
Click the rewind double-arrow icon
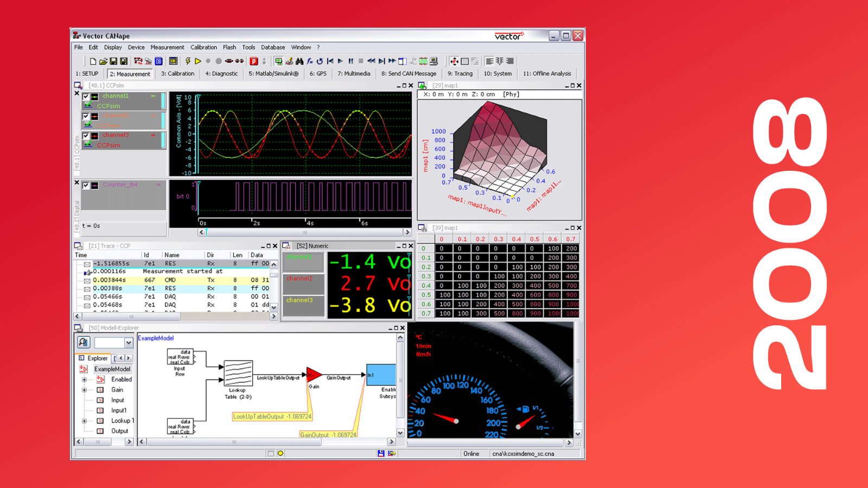[x=371, y=61]
